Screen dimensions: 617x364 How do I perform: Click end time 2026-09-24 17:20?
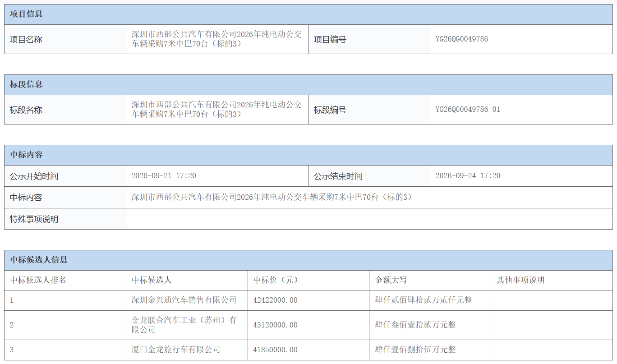point(468,176)
